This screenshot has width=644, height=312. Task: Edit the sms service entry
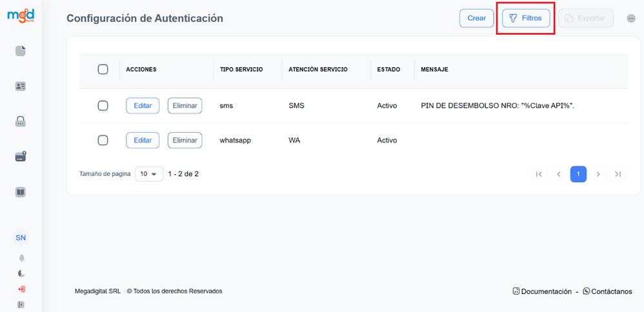143,106
